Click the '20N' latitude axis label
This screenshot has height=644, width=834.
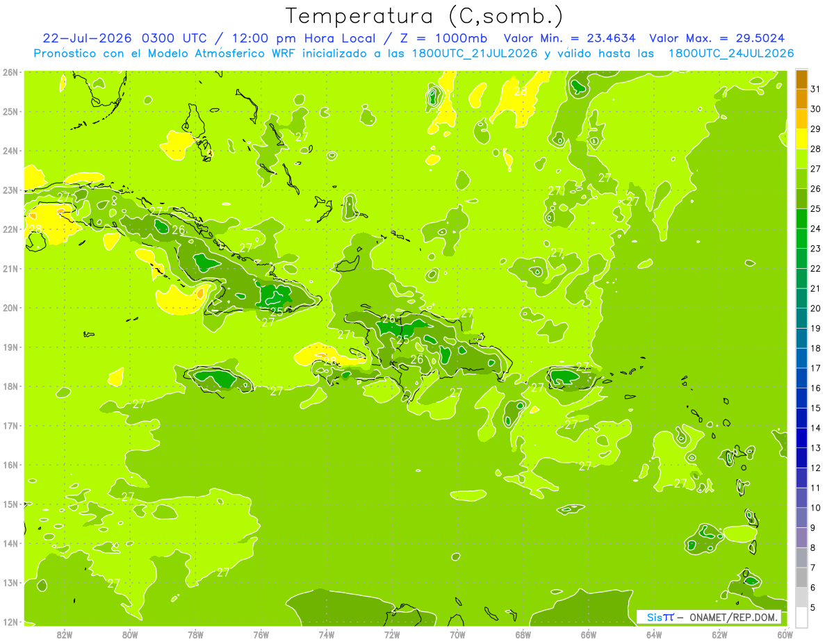(10, 308)
